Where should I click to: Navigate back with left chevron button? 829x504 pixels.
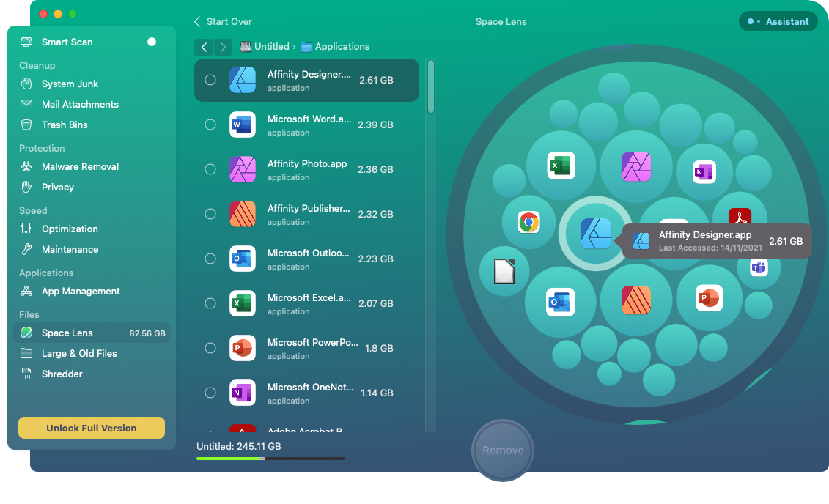click(x=204, y=47)
